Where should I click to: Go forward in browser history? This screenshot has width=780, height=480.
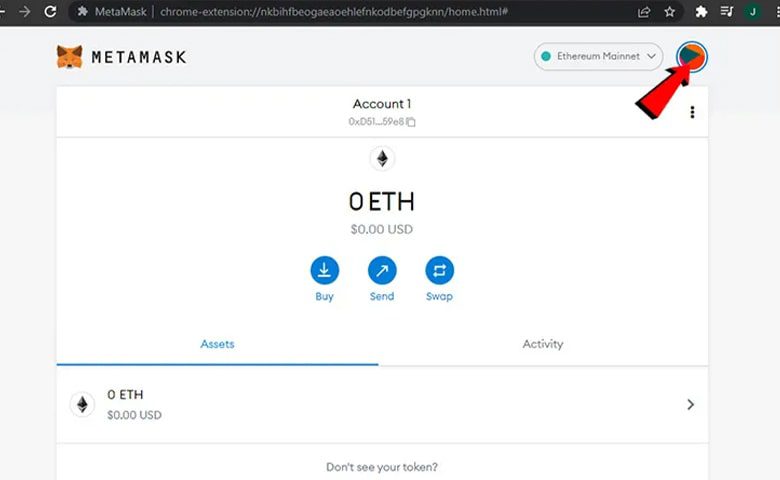coord(24,11)
